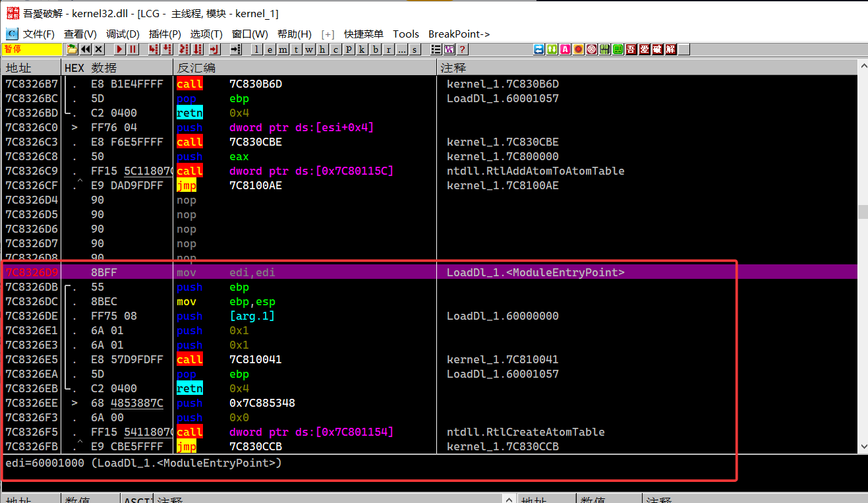Click the Restart program rewind icon
This screenshot has height=503, width=868.
[x=86, y=49]
